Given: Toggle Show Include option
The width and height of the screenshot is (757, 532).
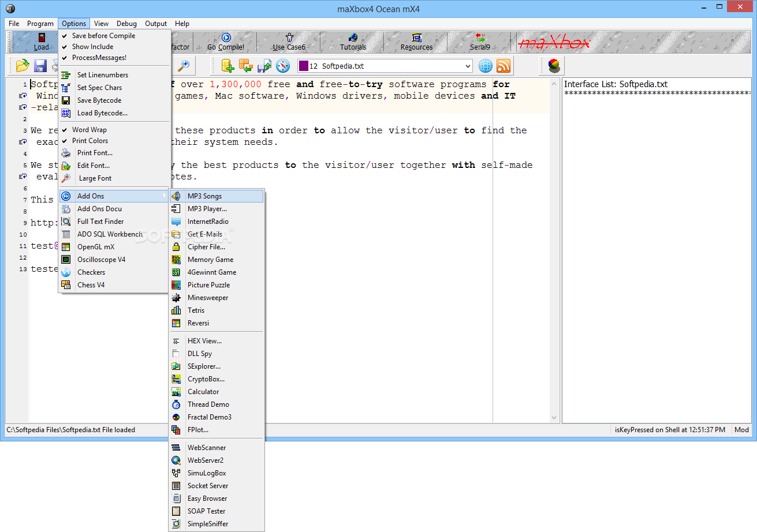Looking at the screenshot, I should (114, 47).
